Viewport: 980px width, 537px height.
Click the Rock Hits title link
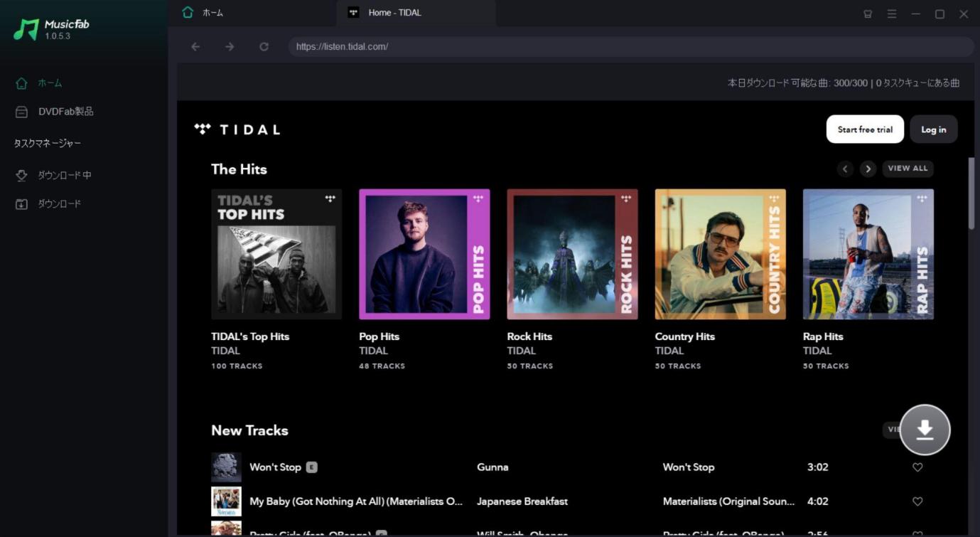529,336
